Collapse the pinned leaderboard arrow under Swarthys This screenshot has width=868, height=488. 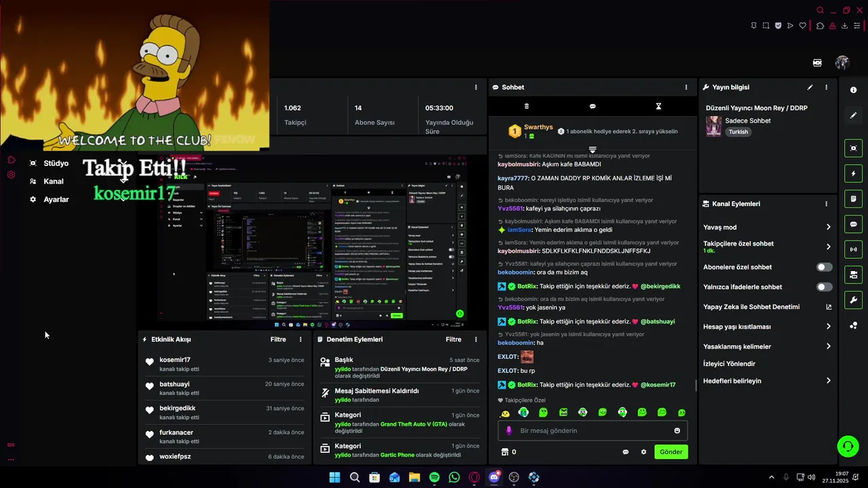tap(593, 149)
